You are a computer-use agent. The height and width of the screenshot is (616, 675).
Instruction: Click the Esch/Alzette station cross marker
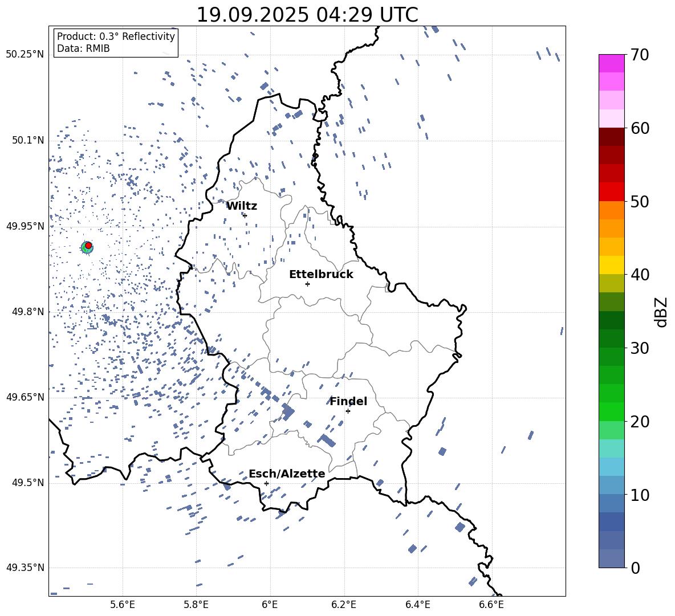click(266, 483)
